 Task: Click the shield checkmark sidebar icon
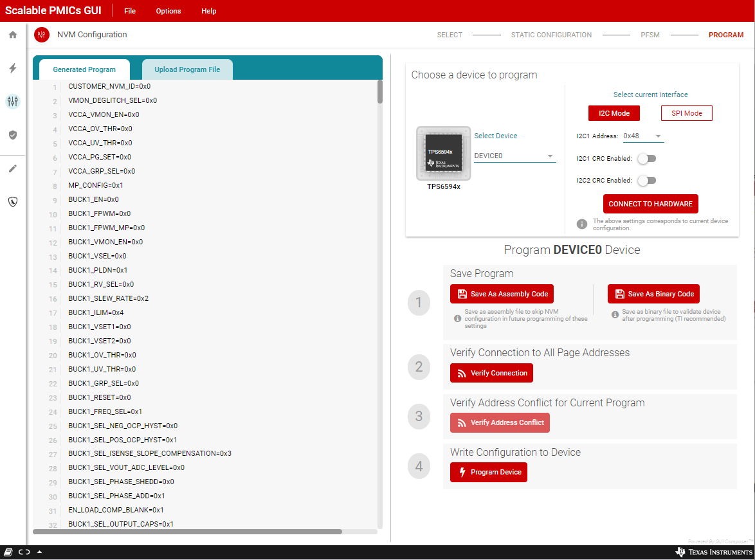coord(13,135)
